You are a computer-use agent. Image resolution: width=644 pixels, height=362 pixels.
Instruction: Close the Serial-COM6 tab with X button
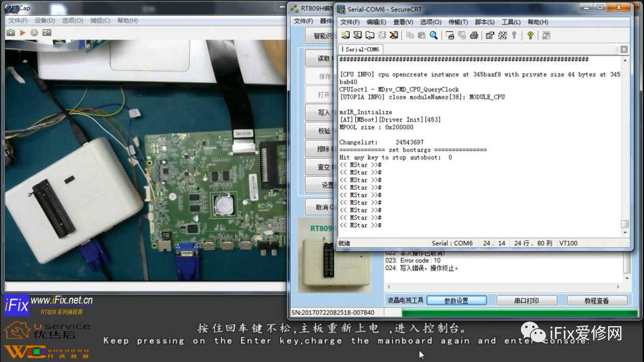624,49
